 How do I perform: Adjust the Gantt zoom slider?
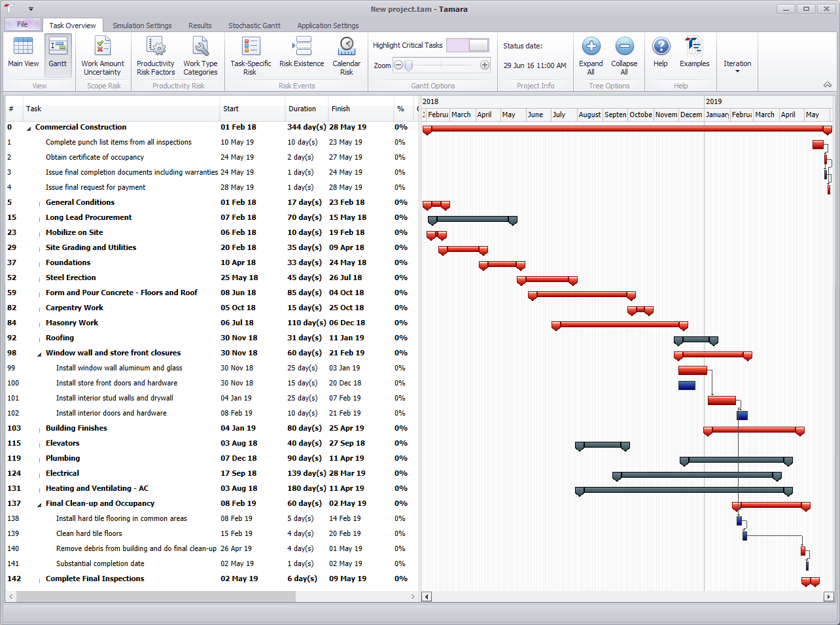pos(409,65)
